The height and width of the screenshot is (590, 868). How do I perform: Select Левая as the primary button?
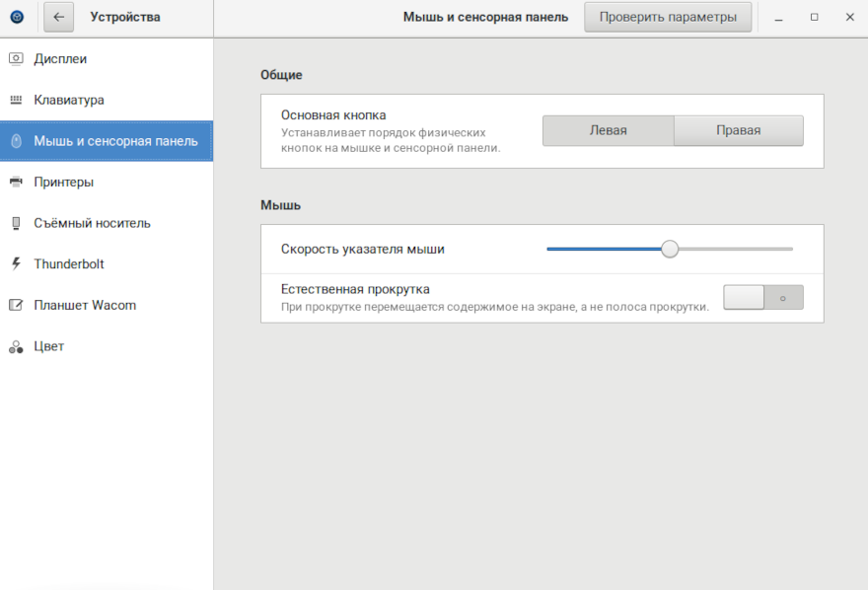(608, 131)
